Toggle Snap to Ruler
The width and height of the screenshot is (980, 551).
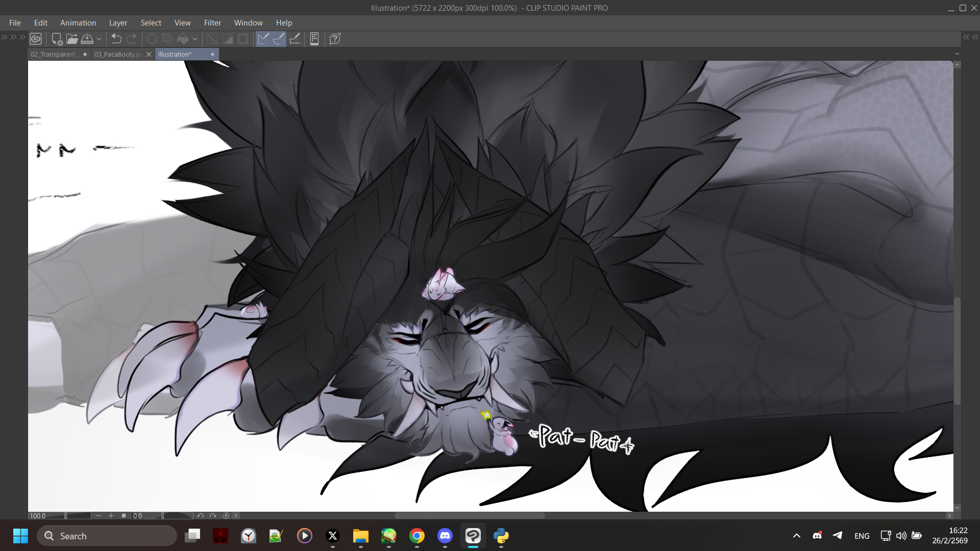coord(263,39)
